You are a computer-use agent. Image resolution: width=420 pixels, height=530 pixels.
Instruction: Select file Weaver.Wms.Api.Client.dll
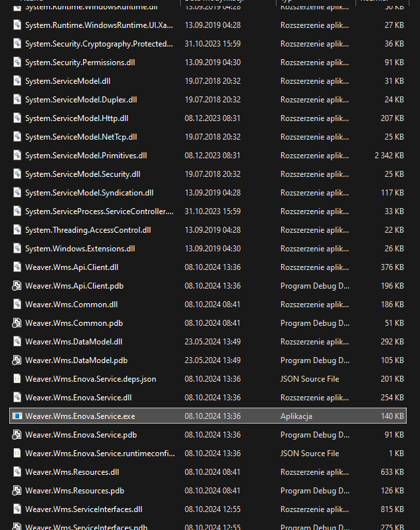(72, 267)
